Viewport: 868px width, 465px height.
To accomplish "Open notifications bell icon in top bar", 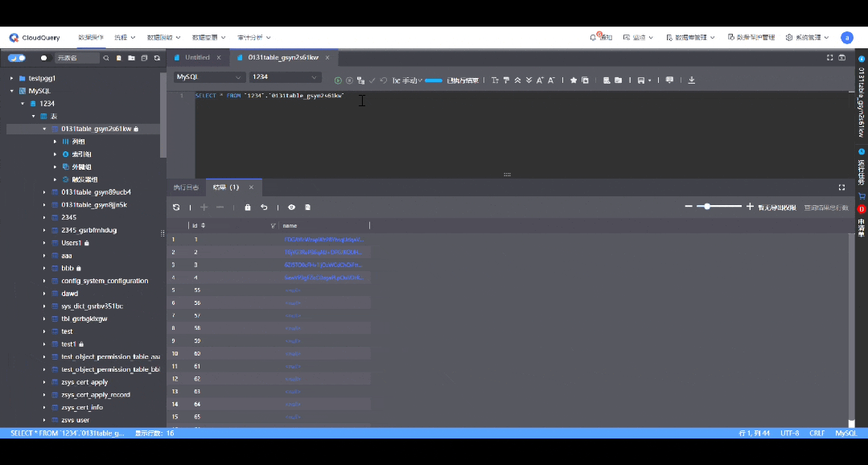I will tap(594, 37).
